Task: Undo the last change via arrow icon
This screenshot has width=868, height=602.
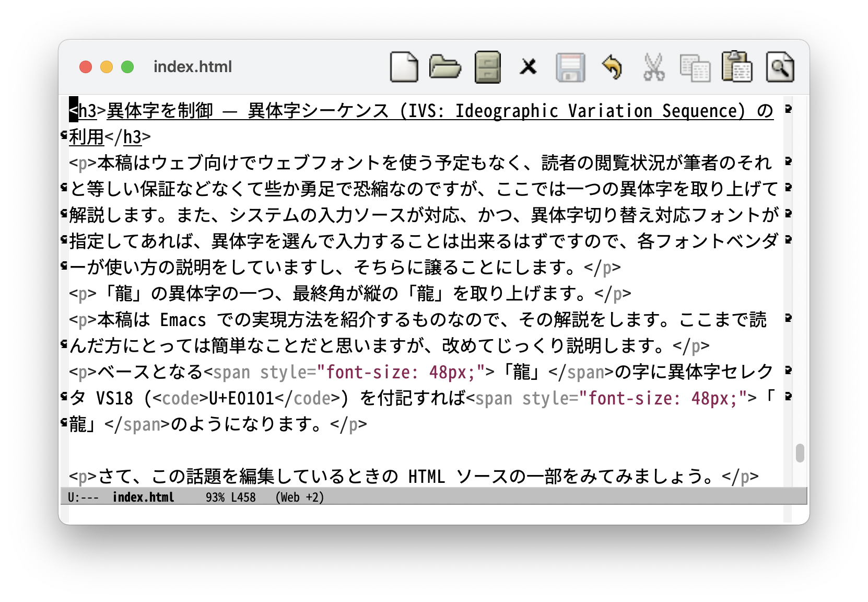Action: pyautogui.click(x=612, y=67)
